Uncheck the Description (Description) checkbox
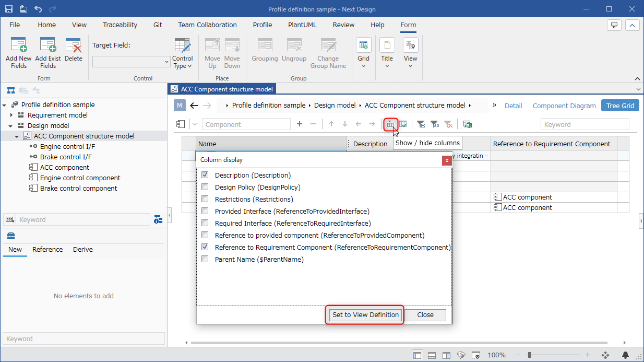Screen dimensions: 644x362 point(205,175)
